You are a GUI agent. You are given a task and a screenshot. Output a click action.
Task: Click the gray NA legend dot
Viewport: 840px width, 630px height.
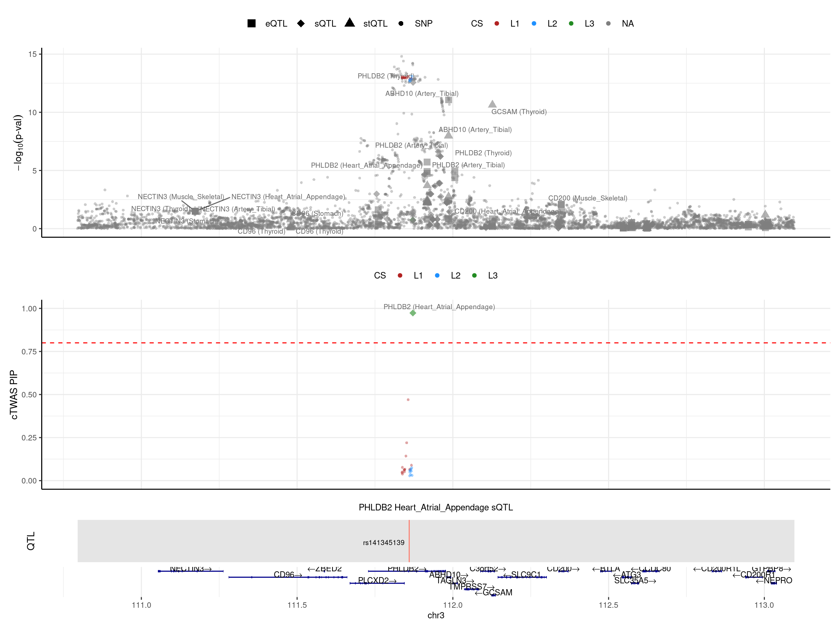coord(608,24)
